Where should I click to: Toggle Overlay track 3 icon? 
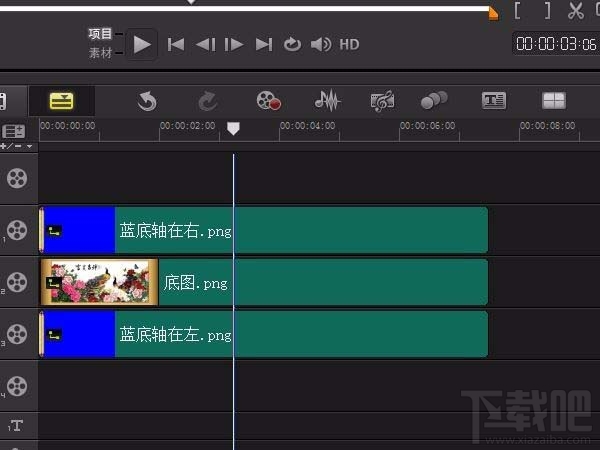(x=17, y=334)
